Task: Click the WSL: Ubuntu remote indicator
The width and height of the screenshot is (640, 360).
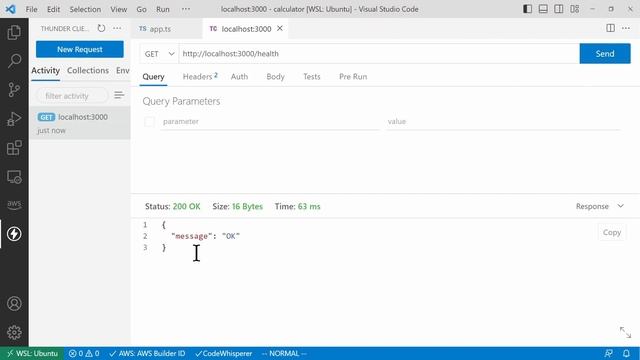Action: point(32,353)
